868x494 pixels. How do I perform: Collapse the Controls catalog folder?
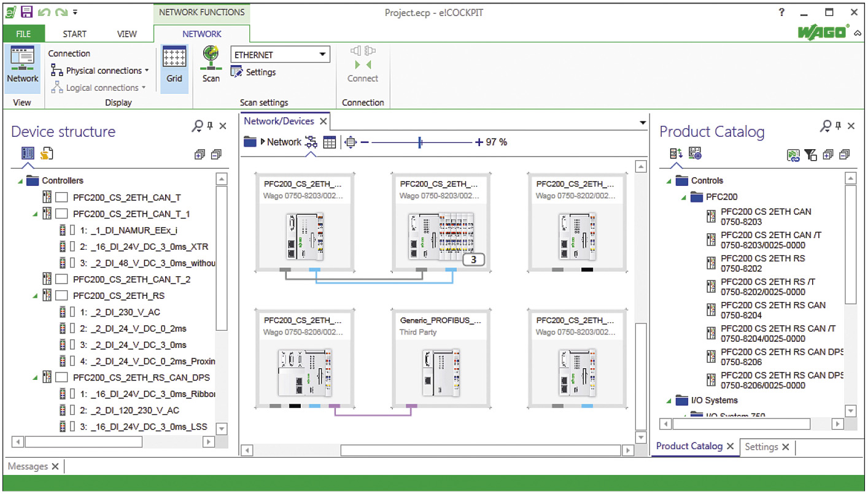coord(669,181)
